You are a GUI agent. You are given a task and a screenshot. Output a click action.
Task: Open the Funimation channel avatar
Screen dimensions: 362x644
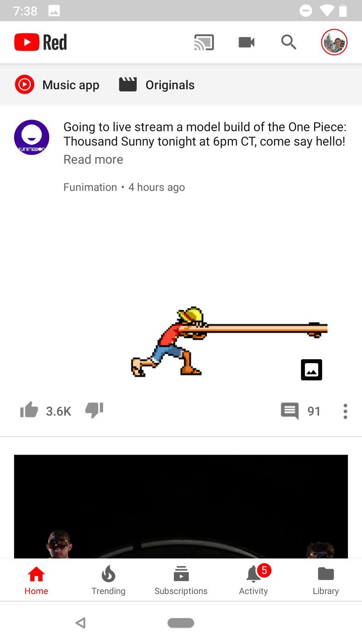[x=32, y=137]
